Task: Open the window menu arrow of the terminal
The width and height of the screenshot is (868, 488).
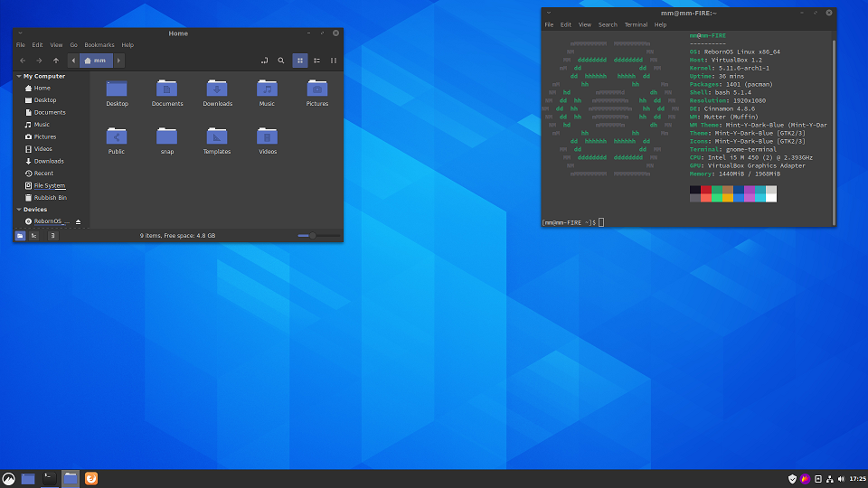Action: (x=549, y=13)
